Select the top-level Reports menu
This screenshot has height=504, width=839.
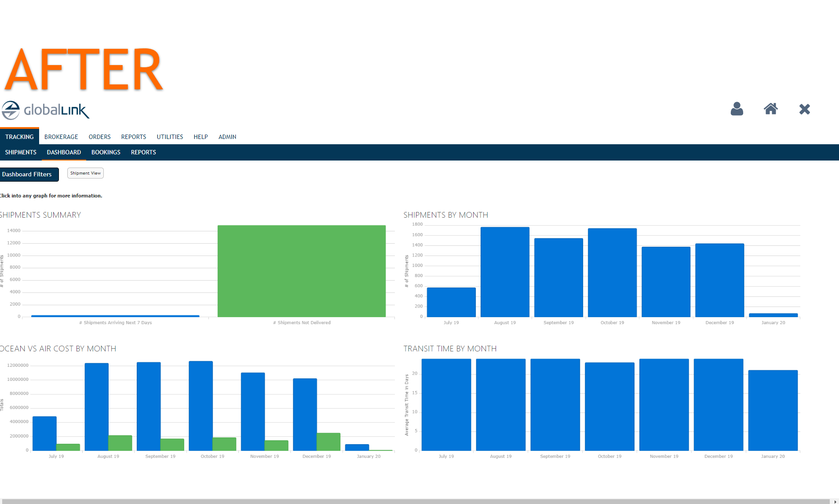[x=133, y=137]
